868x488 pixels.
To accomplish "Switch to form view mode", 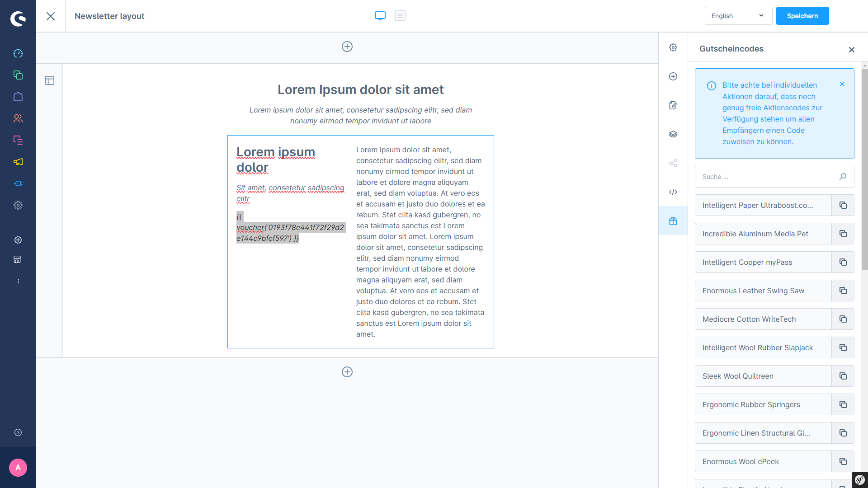I will pos(400,16).
